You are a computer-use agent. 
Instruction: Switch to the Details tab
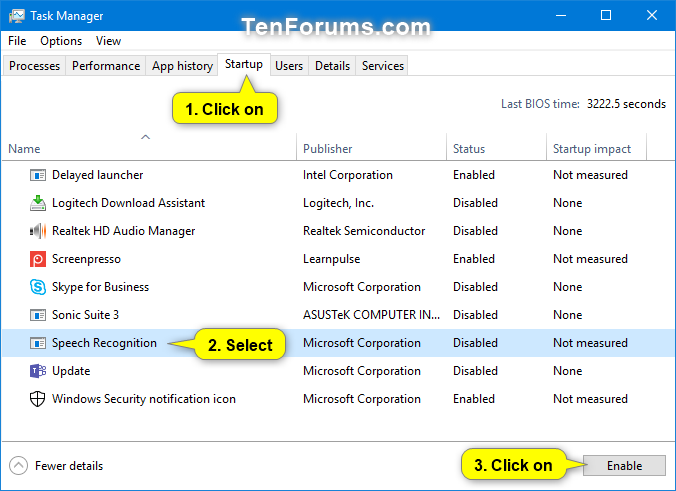332,66
